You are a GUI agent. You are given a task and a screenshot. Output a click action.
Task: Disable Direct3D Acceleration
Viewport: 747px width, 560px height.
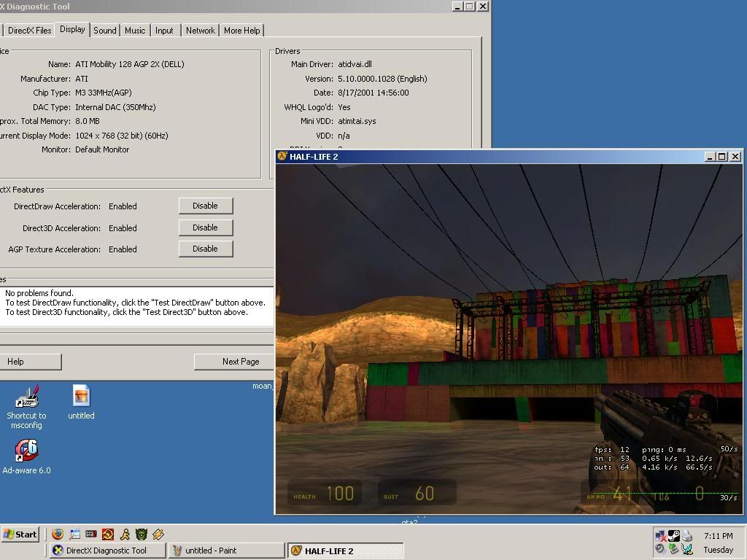206,227
